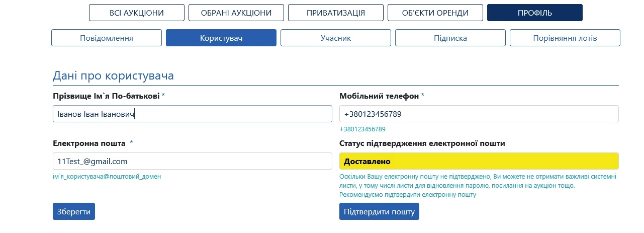Open the ВСІ АУКЦІОНИ tab

(137, 13)
